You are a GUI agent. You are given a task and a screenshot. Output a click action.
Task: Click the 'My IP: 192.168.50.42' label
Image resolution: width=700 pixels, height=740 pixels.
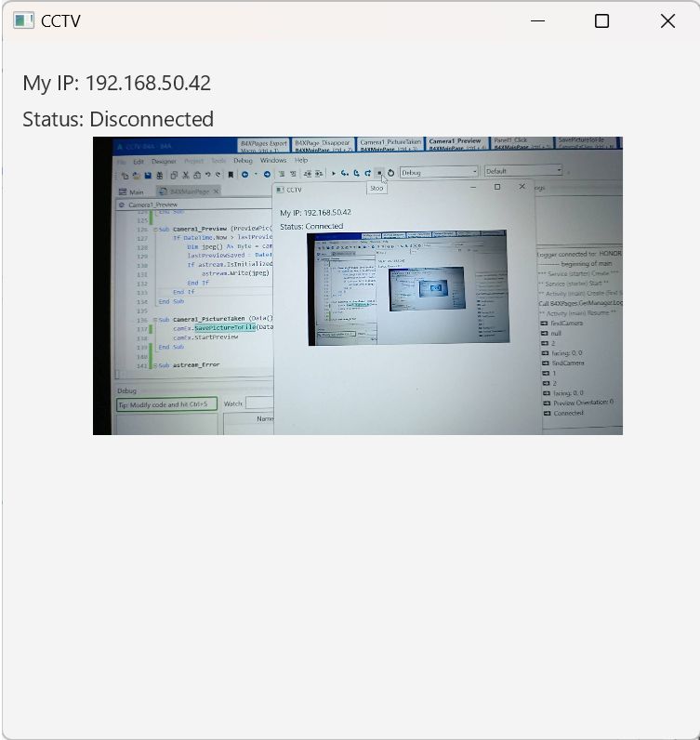pyautogui.click(x=116, y=83)
